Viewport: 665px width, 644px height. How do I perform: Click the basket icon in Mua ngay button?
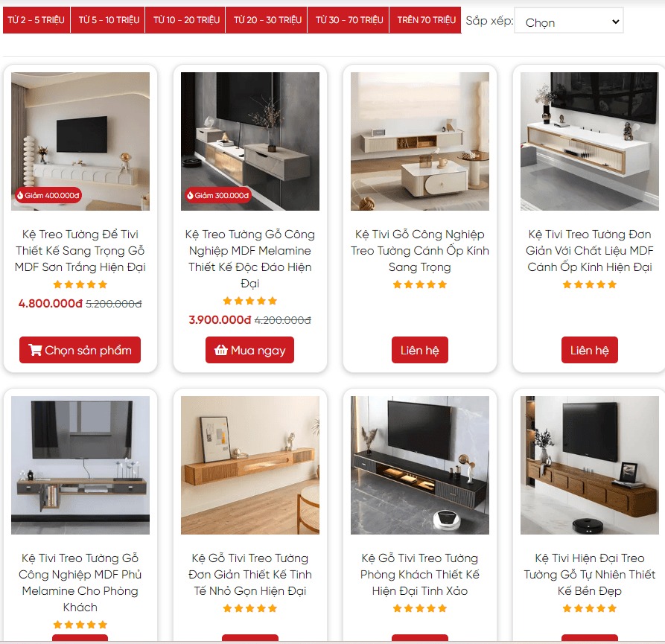point(220,350)
